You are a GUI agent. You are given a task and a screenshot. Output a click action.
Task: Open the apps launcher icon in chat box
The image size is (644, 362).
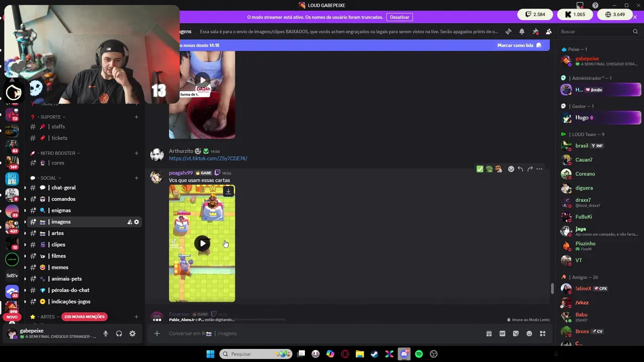point(543,333)
